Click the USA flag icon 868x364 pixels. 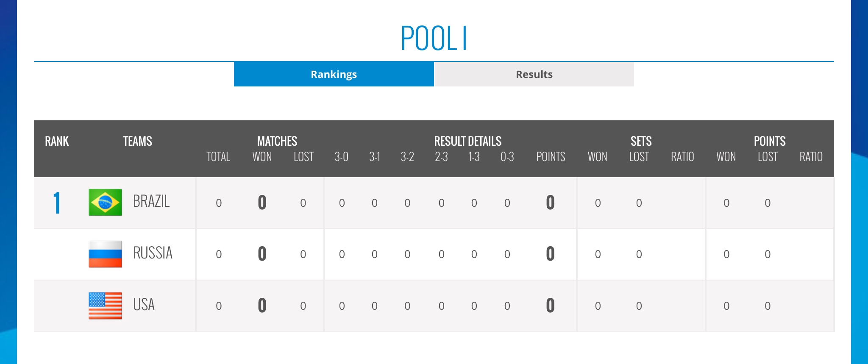[105, 306]
